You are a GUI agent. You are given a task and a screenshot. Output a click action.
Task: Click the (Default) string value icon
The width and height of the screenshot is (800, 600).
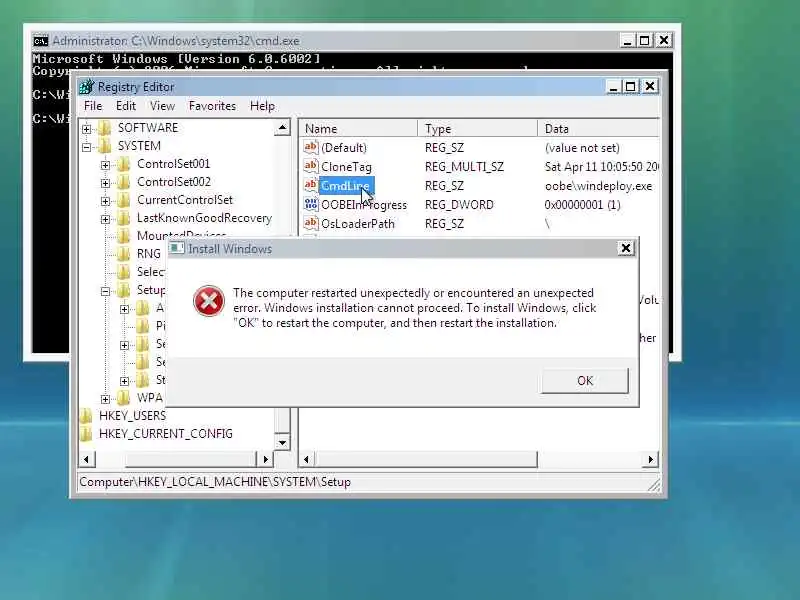point(311,147)
